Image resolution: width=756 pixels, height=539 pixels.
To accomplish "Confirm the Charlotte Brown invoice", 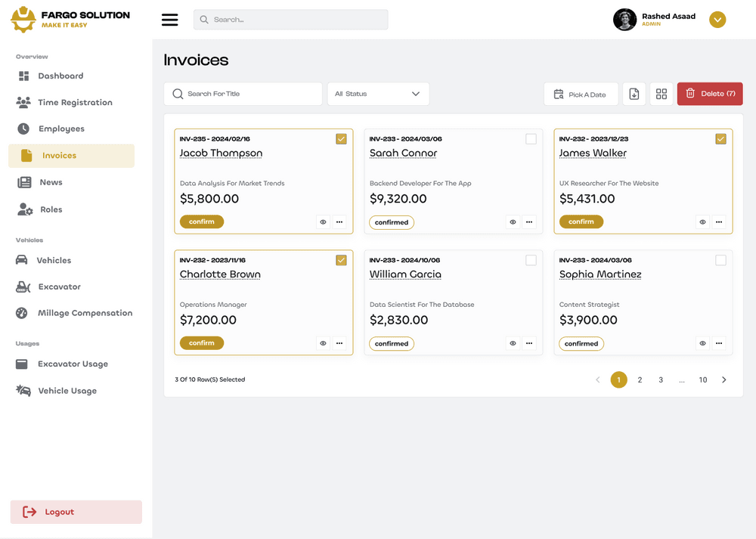I will tap(202, 343).
